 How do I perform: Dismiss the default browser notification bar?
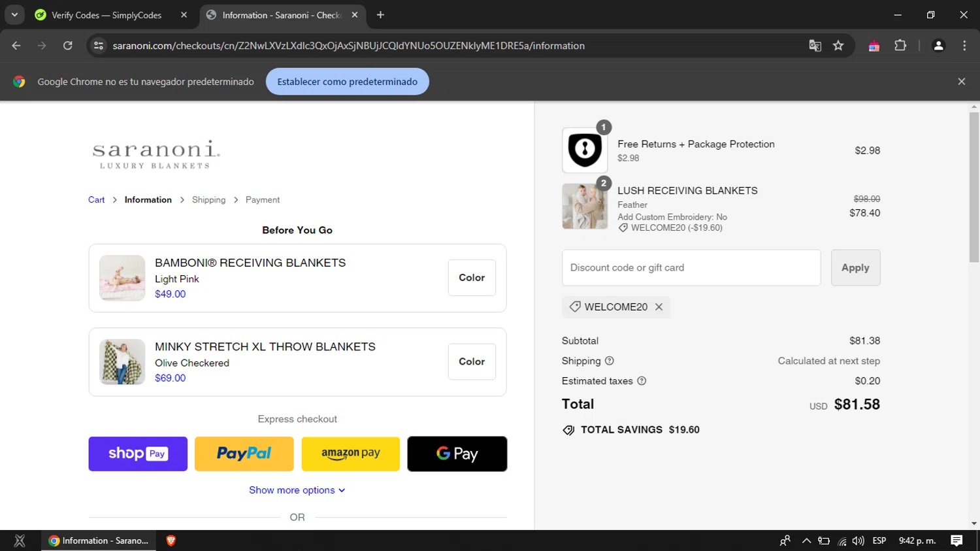click(x=961, y=82)
